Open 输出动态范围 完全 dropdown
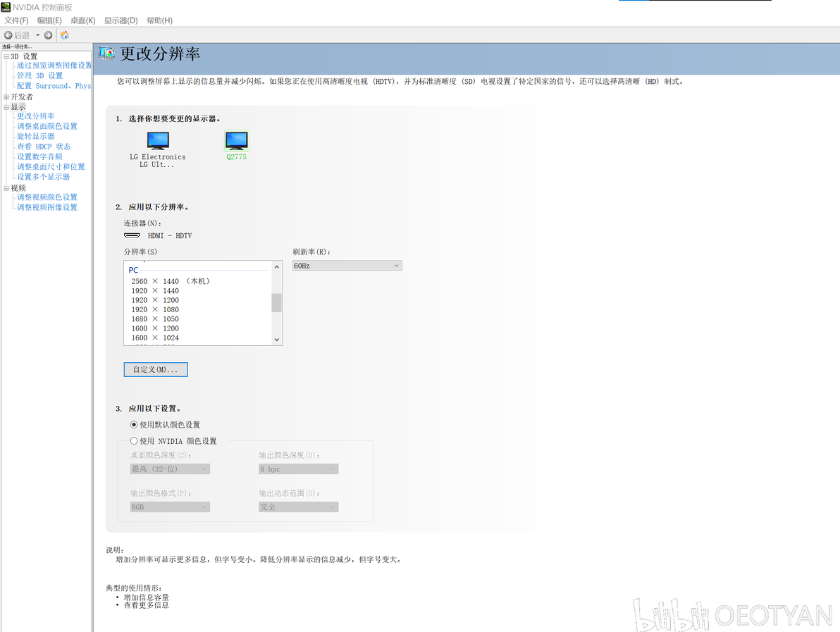The width and height of the screenshot is (840, 632). click(x=298, y=507)
